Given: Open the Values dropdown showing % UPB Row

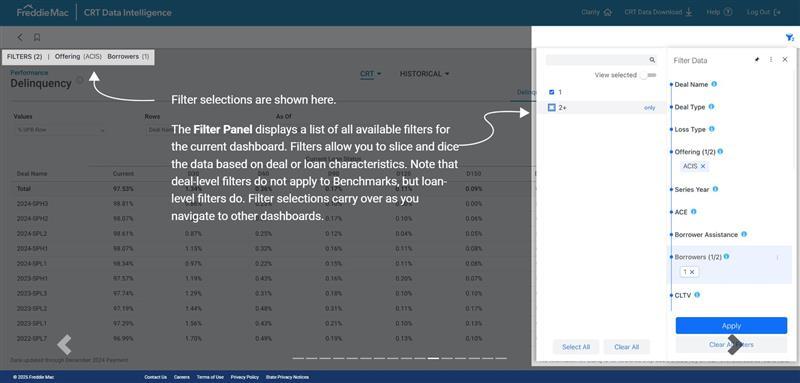Looking at the screenshot, I should [x=60, y=130].
